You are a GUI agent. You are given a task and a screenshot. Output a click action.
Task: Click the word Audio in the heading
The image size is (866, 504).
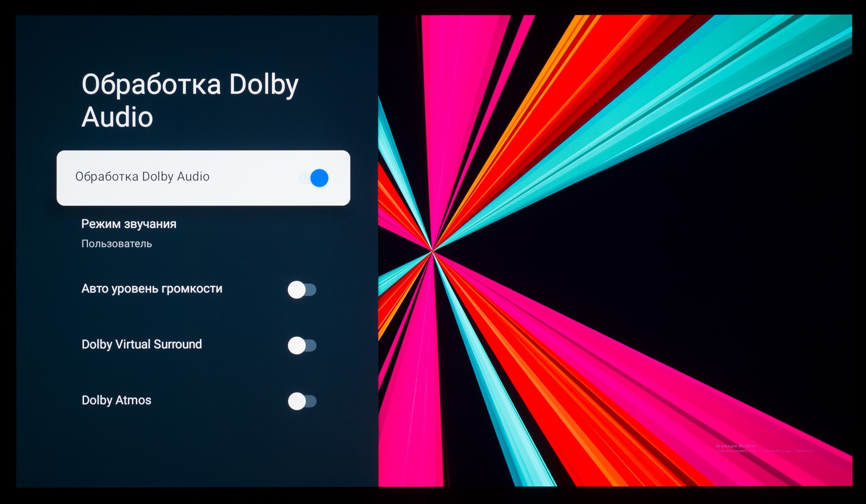(x=117, y=117)
